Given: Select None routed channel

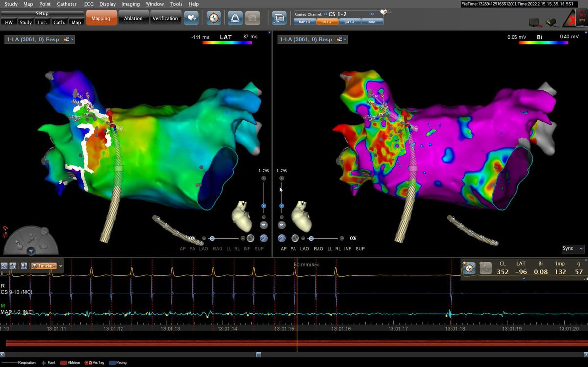Looking at the screenshot, I should tap(372, 22).
